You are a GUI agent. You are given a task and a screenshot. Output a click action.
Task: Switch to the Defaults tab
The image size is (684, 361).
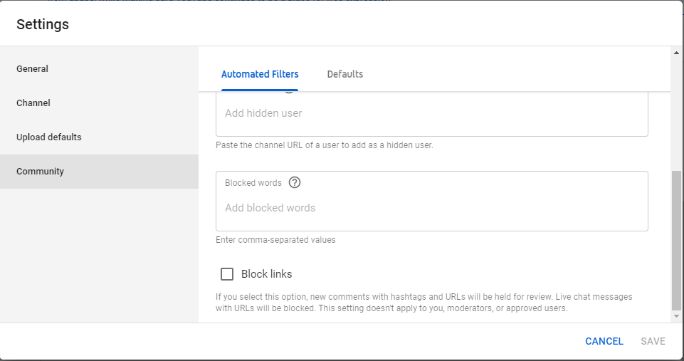point(345,74)
